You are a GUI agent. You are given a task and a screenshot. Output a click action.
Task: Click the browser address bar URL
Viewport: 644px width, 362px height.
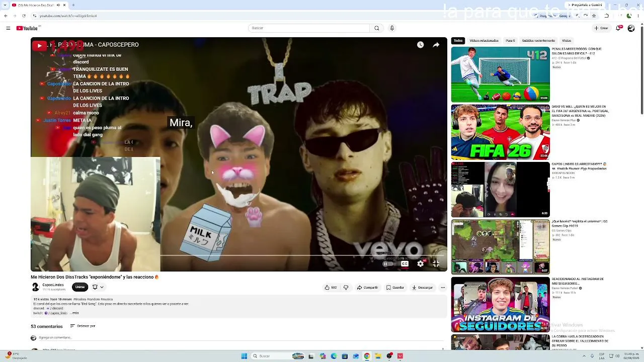pyautogui.click(x=68, y=16)
